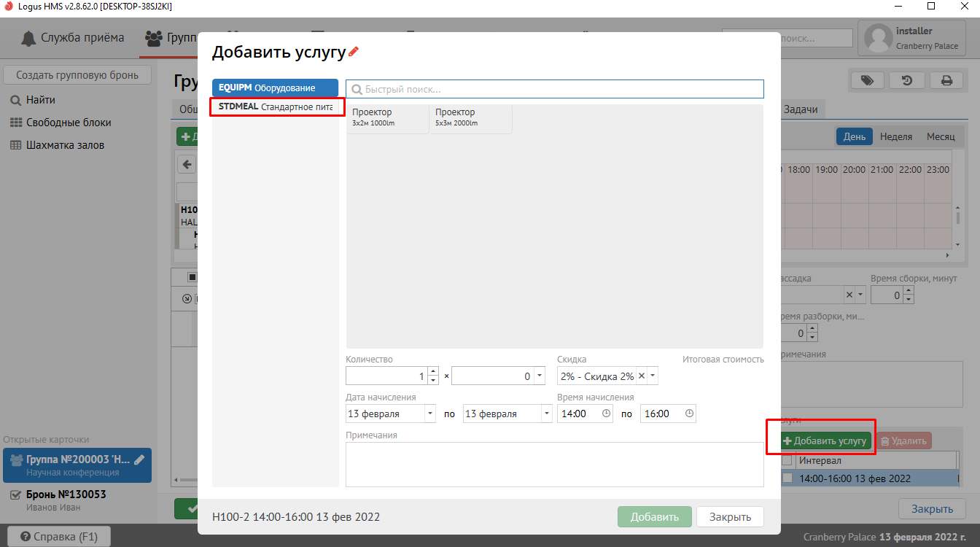Click the red Удалить button
This screenshot has width=980, height=547.
point(903,441)
